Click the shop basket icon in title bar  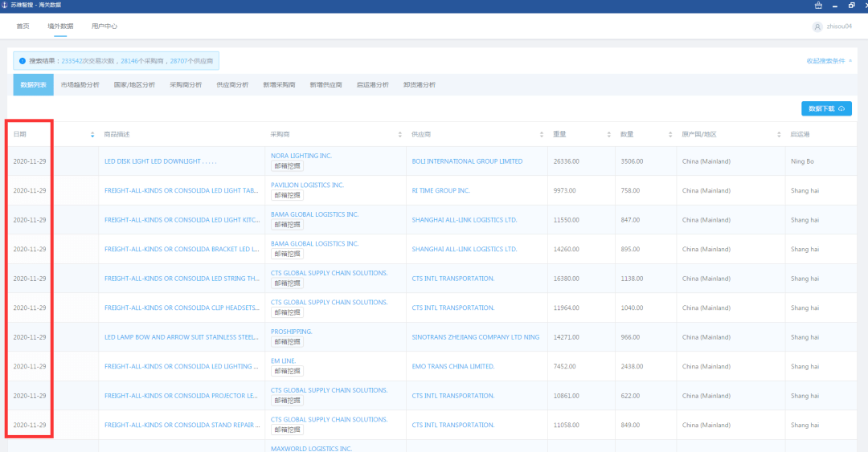pyautogui.click(x=818, y=5)
